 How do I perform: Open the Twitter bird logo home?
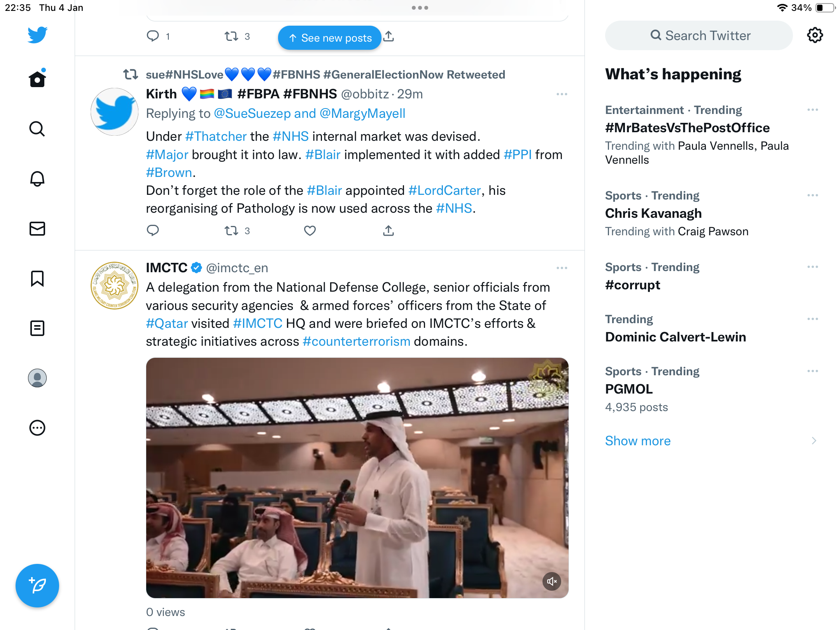pyautogui.click(x=37, y=35)
